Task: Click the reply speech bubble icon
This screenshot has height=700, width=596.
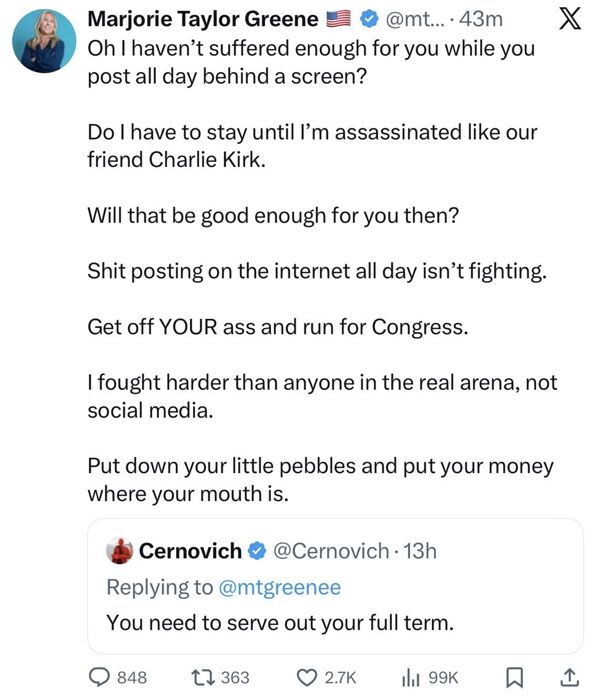Action: coord(100,678)
